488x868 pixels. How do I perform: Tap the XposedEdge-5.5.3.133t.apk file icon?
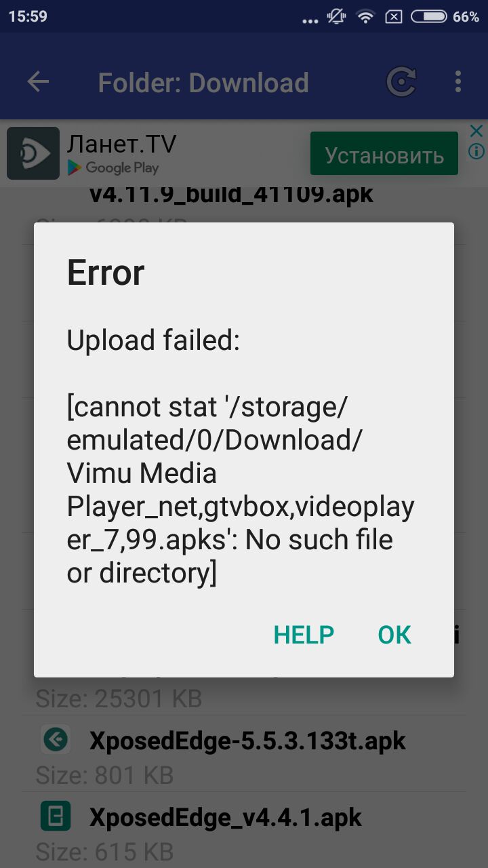[x=56, y=740]
